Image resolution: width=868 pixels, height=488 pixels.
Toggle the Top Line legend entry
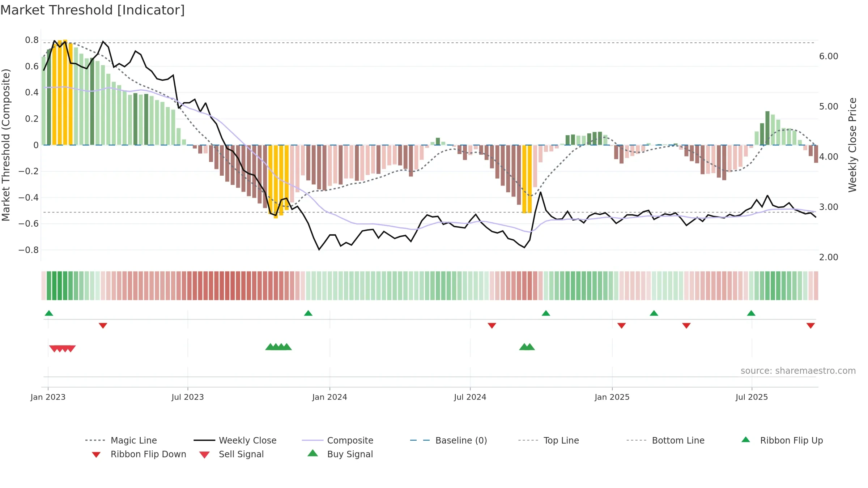coord(549,440)
